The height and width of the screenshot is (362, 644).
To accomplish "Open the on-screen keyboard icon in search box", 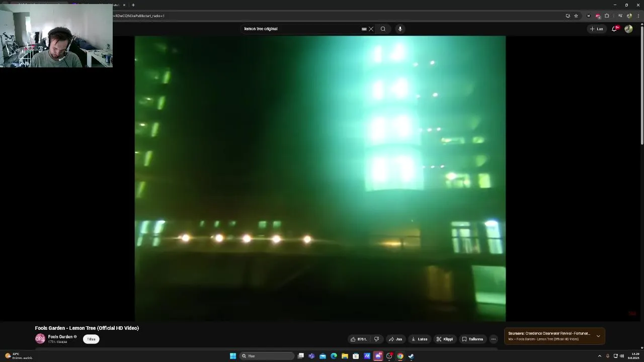I will [364, 29].
